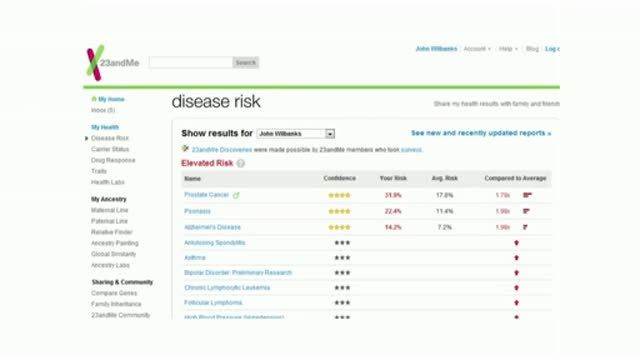Click the Log out link

coord(552,49)
